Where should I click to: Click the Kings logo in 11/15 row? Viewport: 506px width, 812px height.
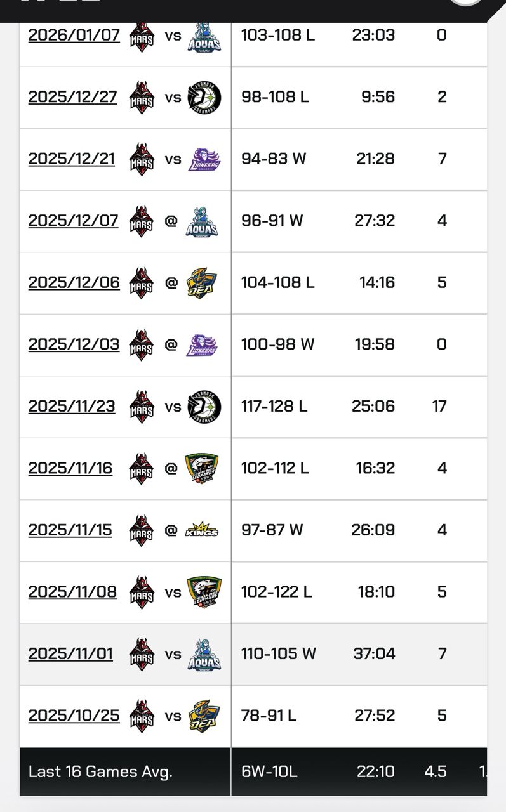(203, 530)
